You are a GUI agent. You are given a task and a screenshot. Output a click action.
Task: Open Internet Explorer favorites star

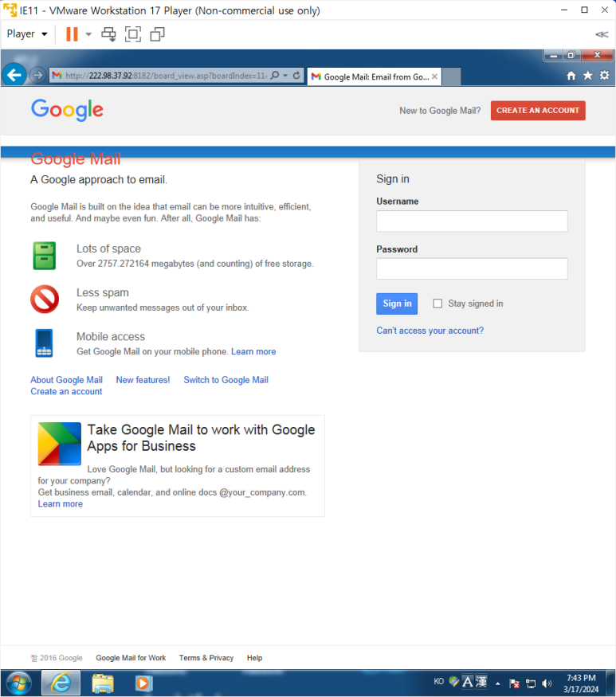[x=588, y=76]
